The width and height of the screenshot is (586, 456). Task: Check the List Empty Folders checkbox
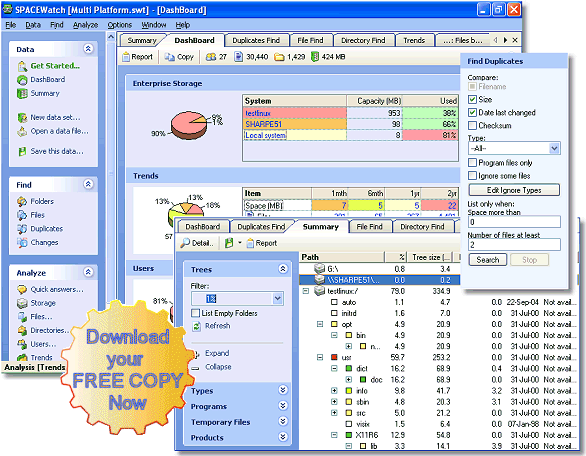195,313
